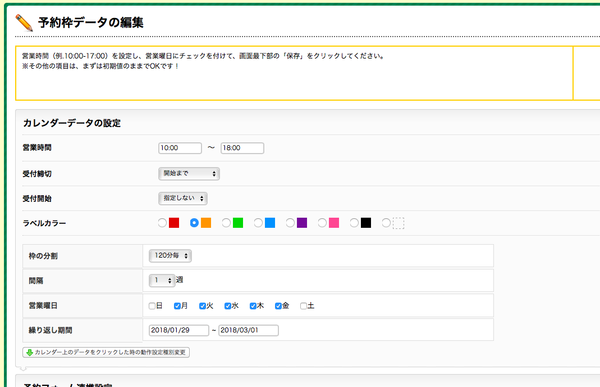Click the ※その他の項目は instruction line
The image size is (600, 387).
pyautogui.click(x=100, y=66)
